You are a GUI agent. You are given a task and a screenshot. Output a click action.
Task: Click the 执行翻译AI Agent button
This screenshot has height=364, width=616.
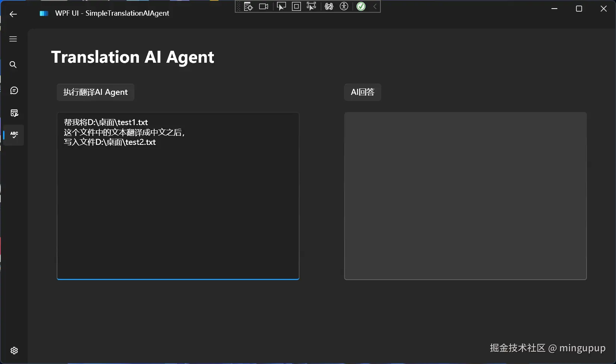pyautogui.click(x=96, y=92)
